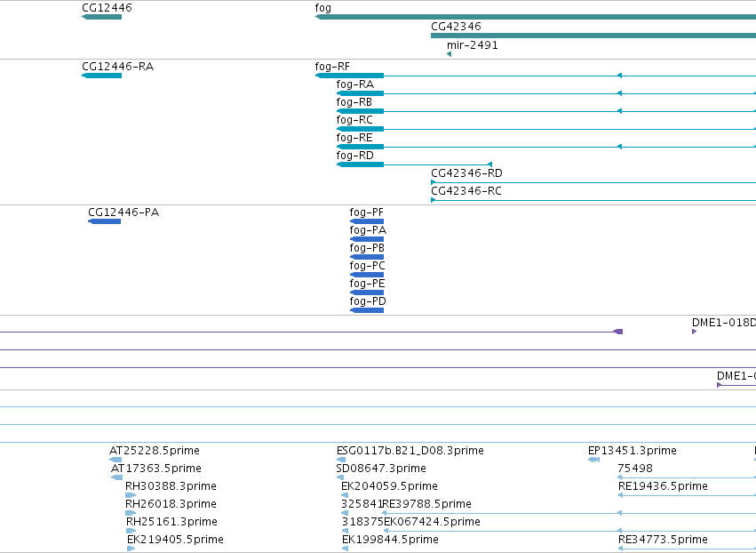Open transcript fog-RC details

(x=354, y=120)
